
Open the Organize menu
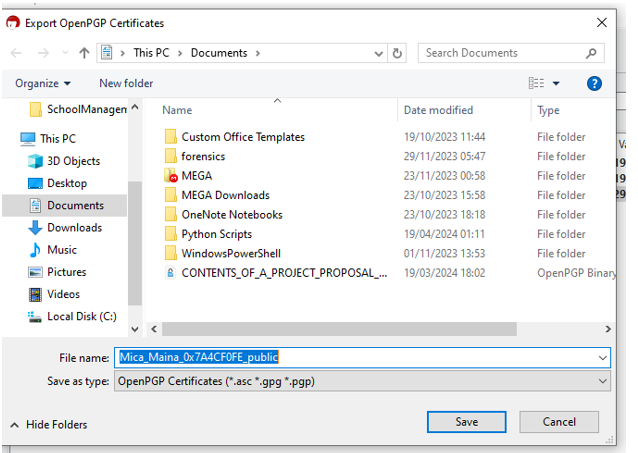coord(43,83)
